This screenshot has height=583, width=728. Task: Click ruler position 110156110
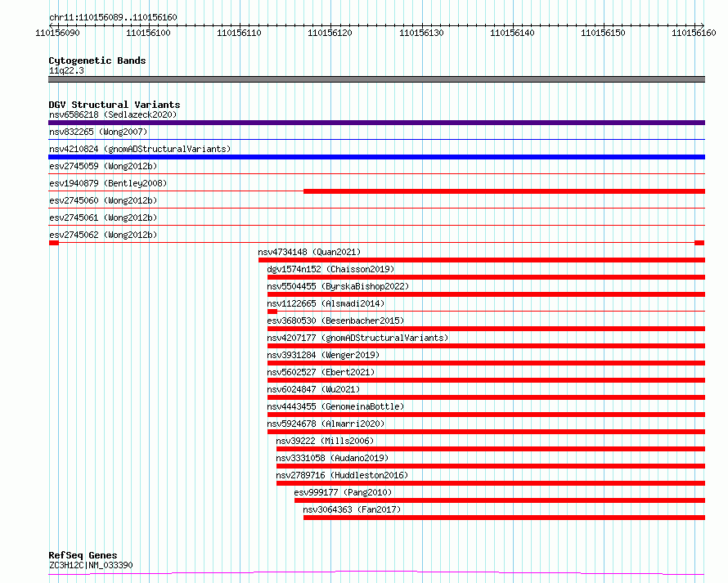pyautogui.click(x=239, y=33)
